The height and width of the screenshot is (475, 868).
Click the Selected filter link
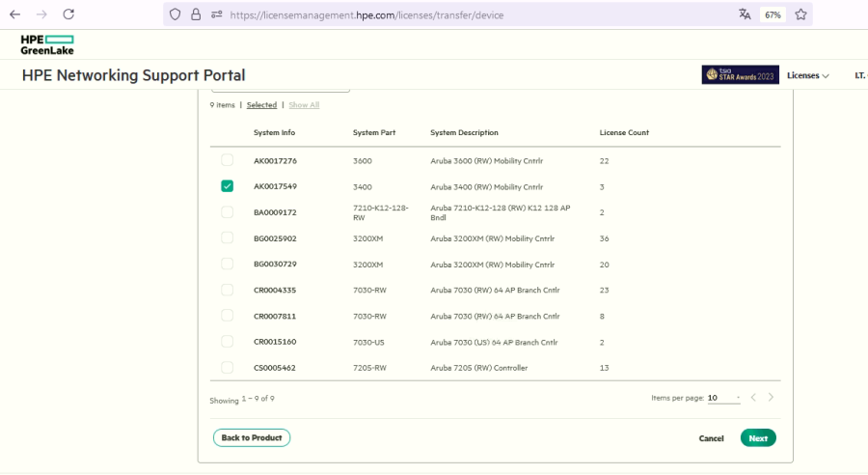(261, 105)
